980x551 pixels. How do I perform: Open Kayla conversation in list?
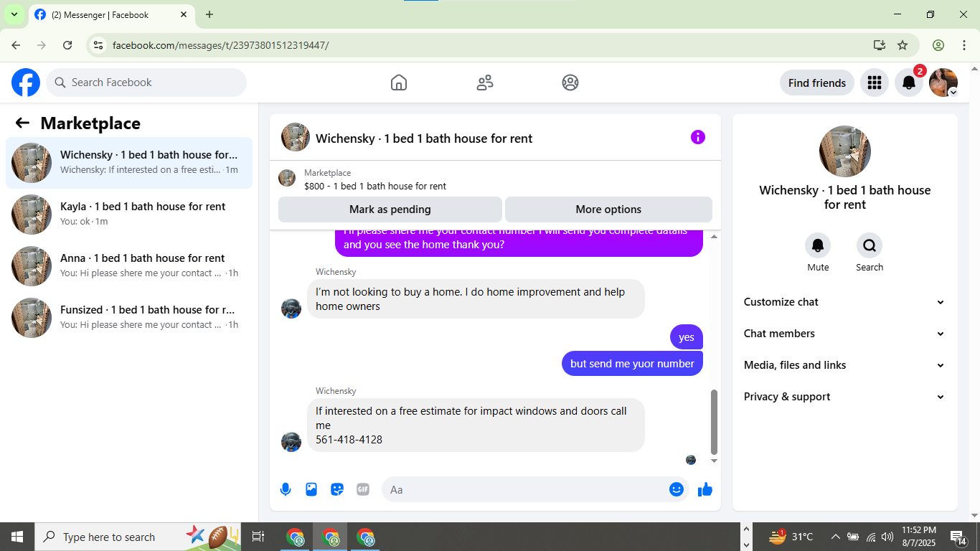click(x=129, y=215)
